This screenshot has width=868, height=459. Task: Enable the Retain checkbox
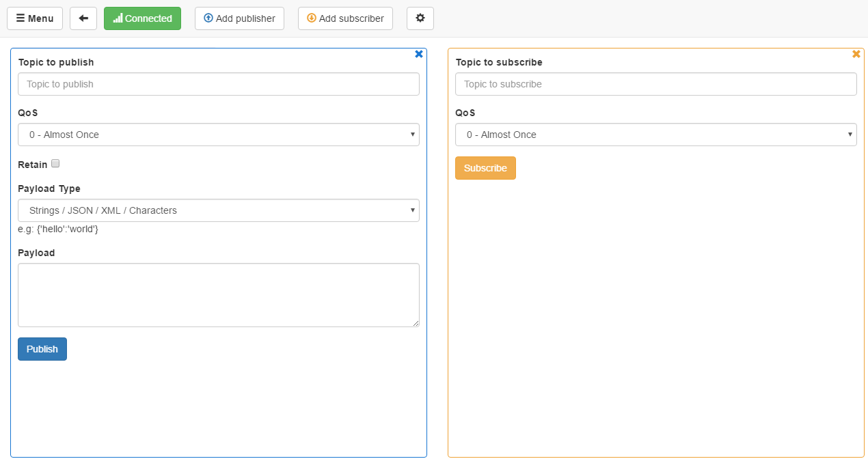[x=55, y=163]
